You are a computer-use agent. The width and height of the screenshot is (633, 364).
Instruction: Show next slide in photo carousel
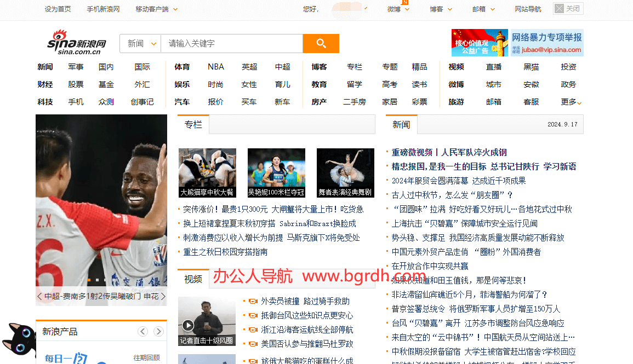163,296
